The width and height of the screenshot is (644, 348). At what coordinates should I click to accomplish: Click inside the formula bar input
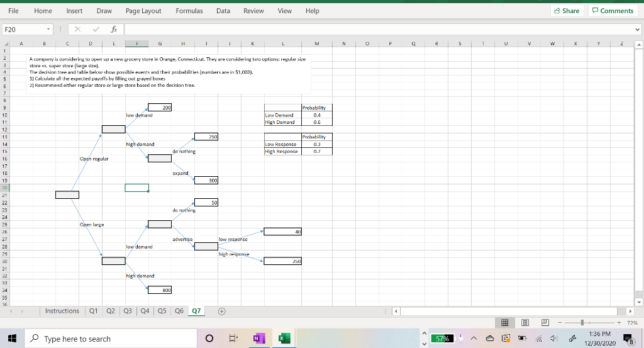click(379, 29)
